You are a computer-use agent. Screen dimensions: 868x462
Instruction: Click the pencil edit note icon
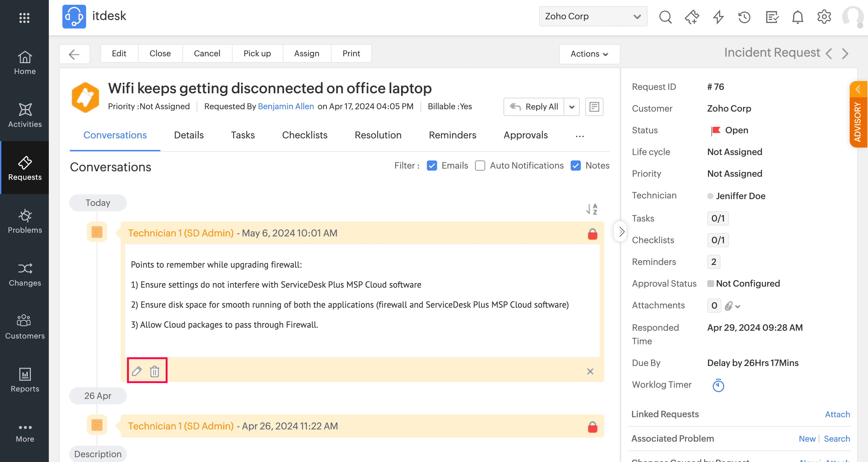pos(137,371)
